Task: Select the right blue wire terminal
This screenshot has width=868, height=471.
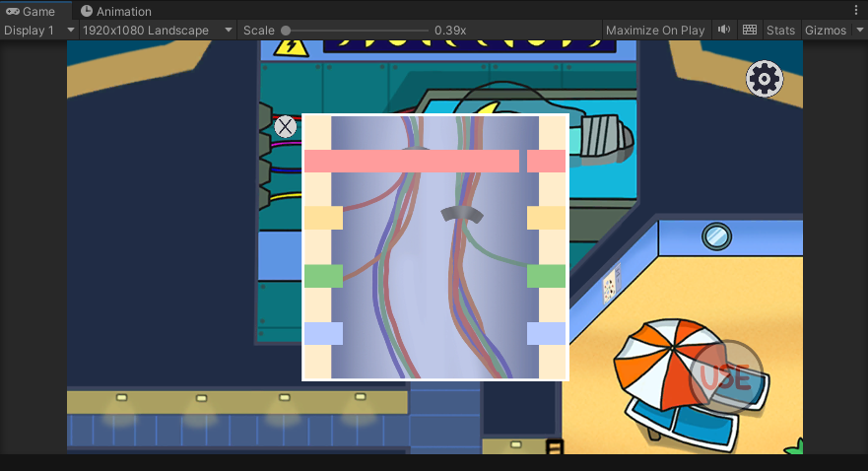Action: tap(546, 334)
